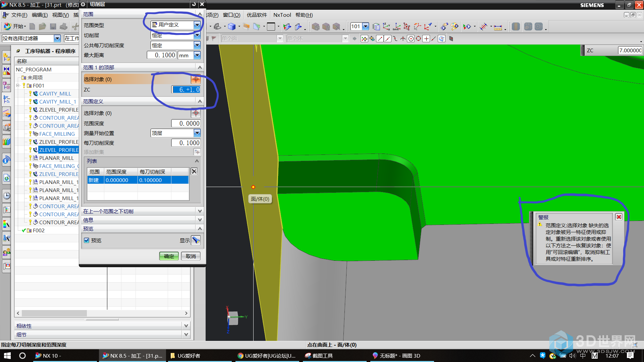Open the mm units dropdown for 最大距离

pyautogui.click(x=189, y=55)
